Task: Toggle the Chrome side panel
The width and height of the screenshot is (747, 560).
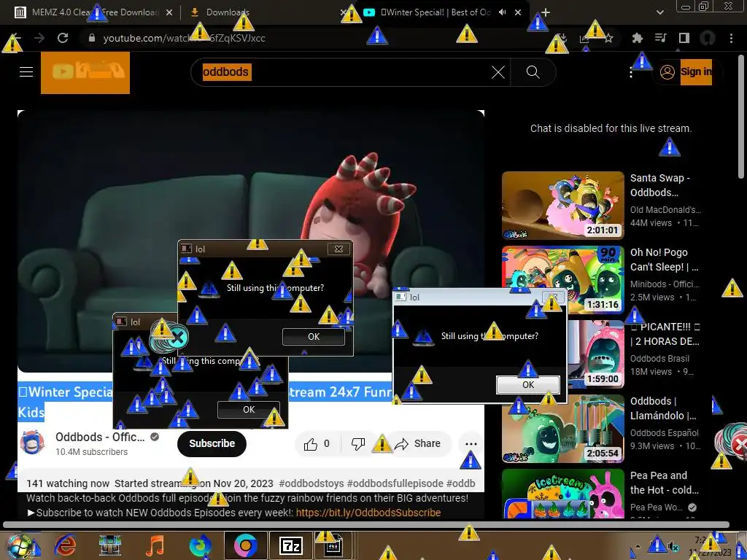Action: [684, 38]
